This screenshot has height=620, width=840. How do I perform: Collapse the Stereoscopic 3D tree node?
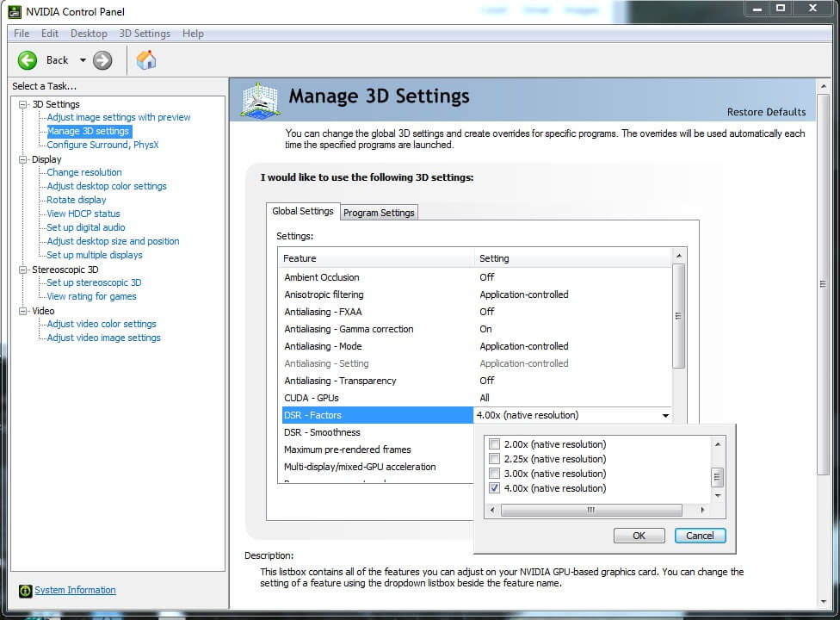pos(23,270)
